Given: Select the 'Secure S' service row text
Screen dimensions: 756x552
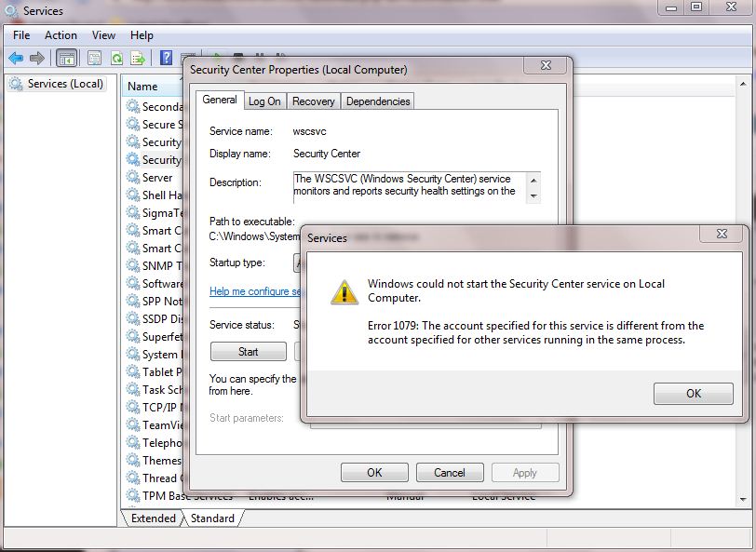Looking at the screenshot, I should (163, 125).
